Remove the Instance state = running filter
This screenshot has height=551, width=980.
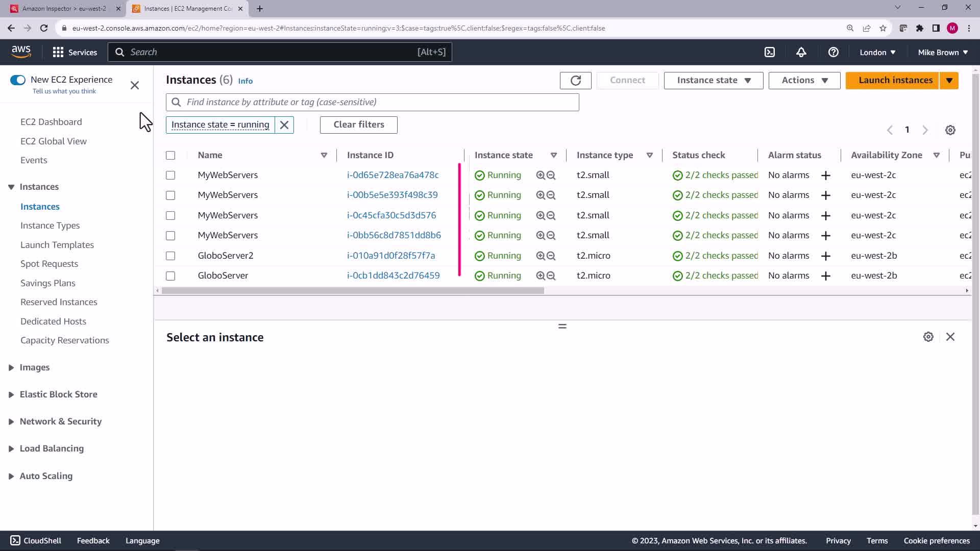coord(284,125)
